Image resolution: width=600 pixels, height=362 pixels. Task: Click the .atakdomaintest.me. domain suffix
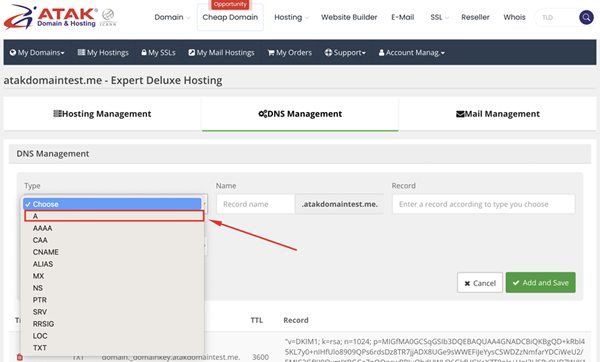(339, 204)
